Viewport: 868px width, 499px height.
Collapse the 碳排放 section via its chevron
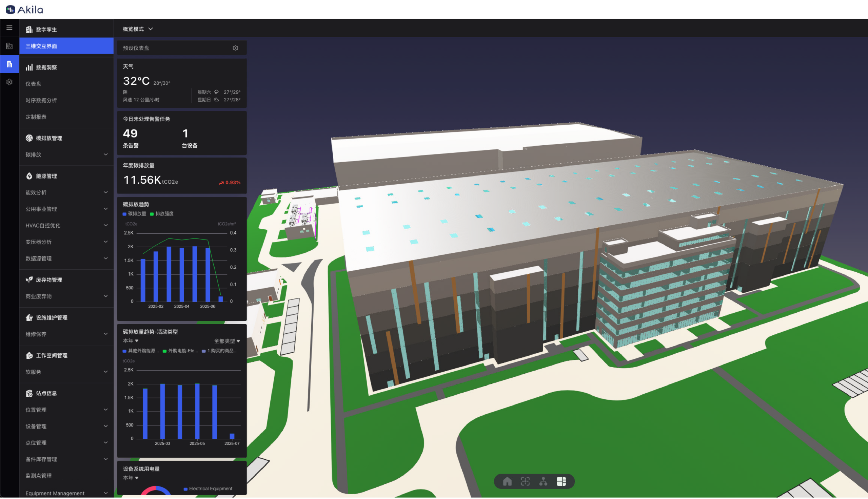click(x=105, y=155)
